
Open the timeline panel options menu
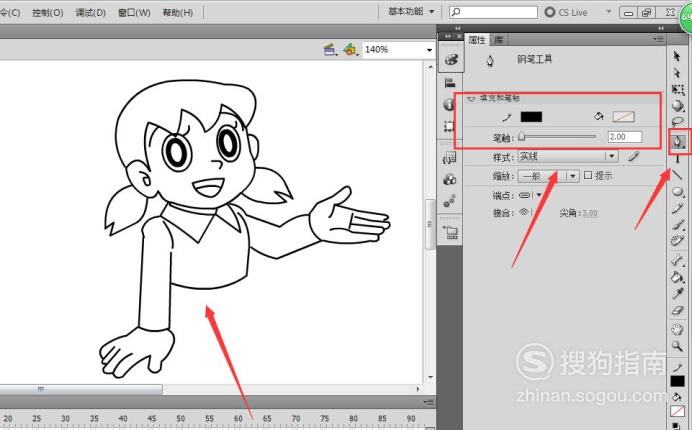point(429,402)
